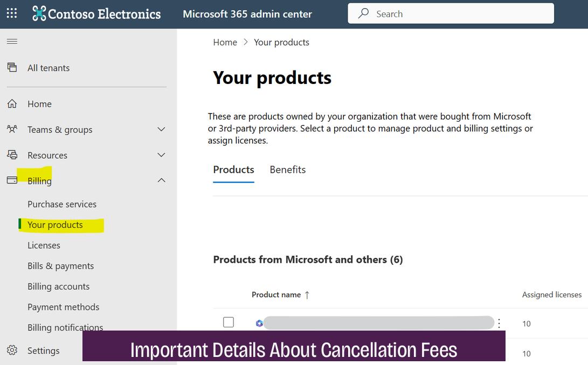
Task: Click the Contoso Electronics logo
Action: click(x=96, y=14)
